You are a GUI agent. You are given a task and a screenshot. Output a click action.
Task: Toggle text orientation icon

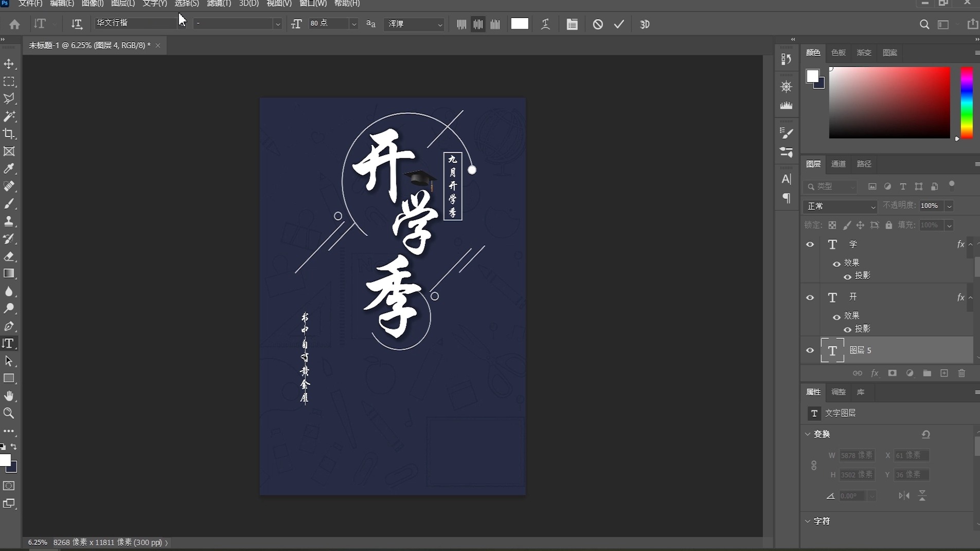click(77, 24)
